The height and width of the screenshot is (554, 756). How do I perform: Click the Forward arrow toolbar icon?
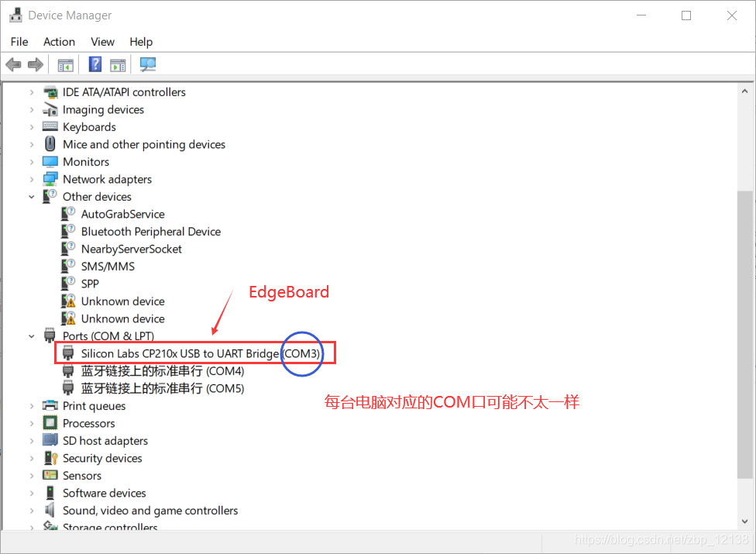pos(36,64)
